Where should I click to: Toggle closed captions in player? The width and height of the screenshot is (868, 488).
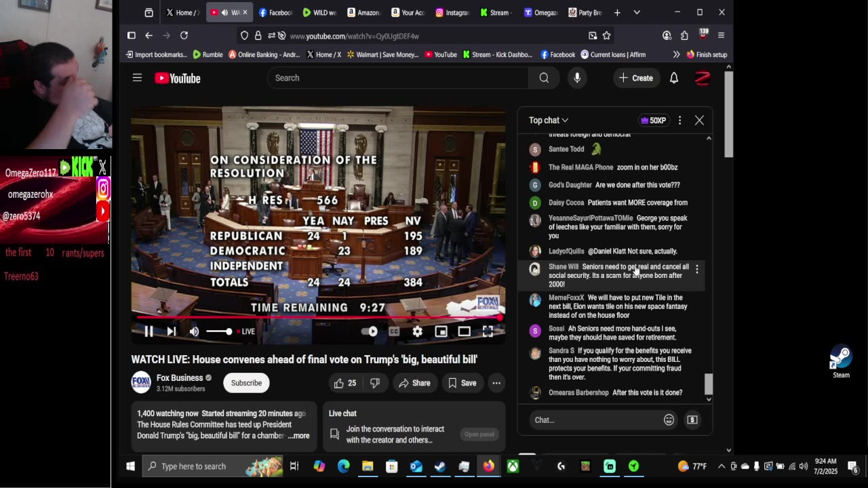[394, 331]
